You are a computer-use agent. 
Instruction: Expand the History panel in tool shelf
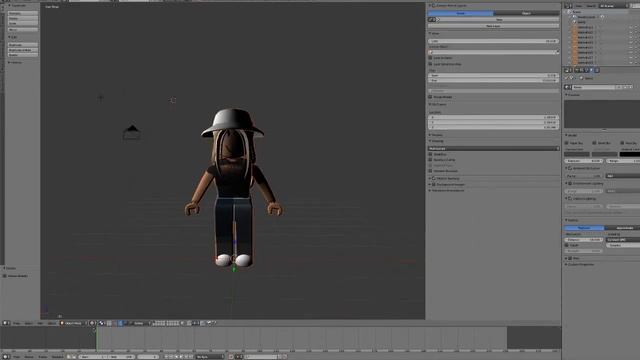tap(16, 62)
